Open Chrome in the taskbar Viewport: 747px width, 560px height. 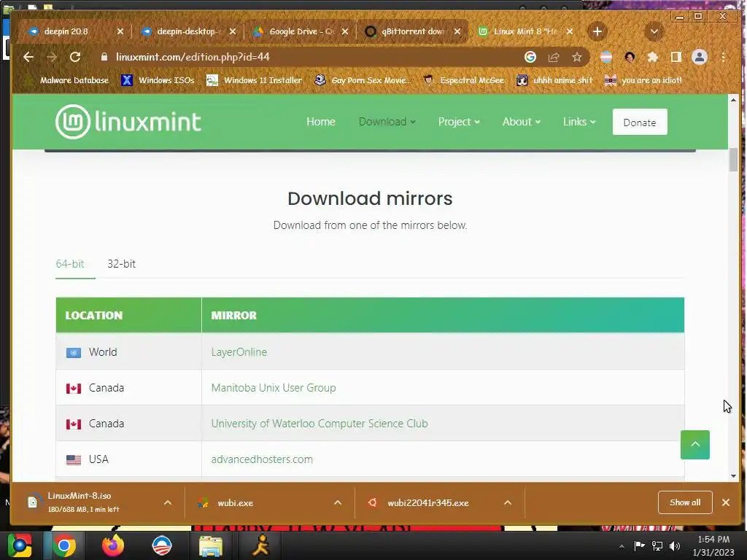[x=64, y=545]
